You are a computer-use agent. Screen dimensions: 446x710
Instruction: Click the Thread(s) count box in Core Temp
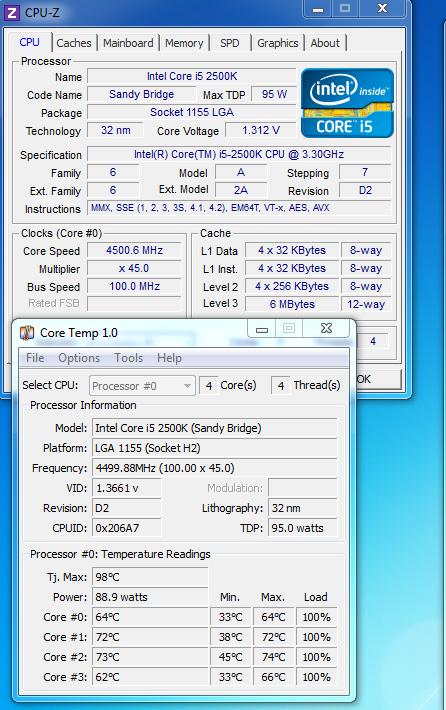pos(281,386)
